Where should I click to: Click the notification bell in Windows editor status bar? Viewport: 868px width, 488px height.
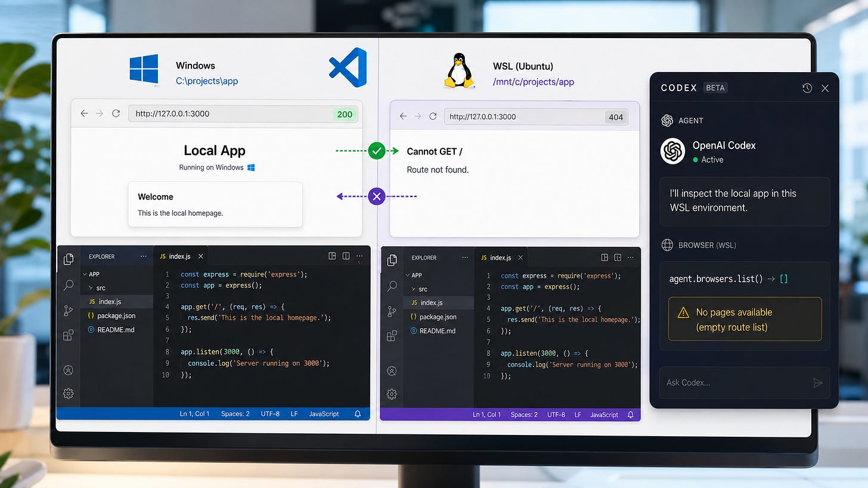pyautogui.click(x=358, y=414)
